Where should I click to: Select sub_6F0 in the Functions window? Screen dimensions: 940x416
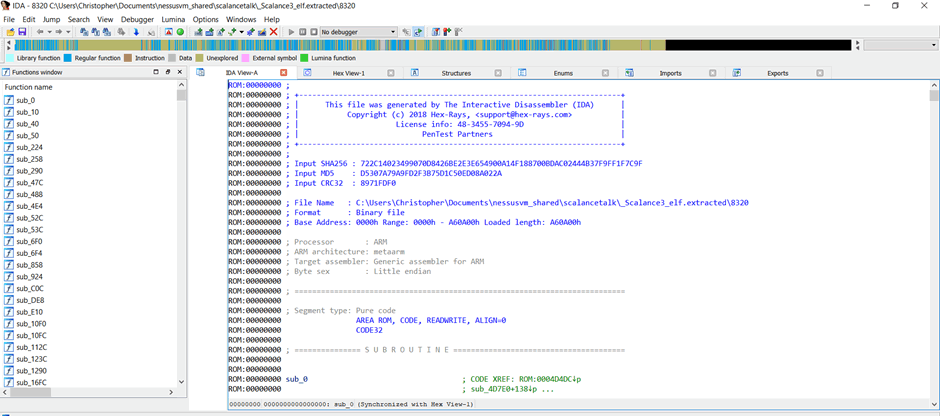click(29, 241)
